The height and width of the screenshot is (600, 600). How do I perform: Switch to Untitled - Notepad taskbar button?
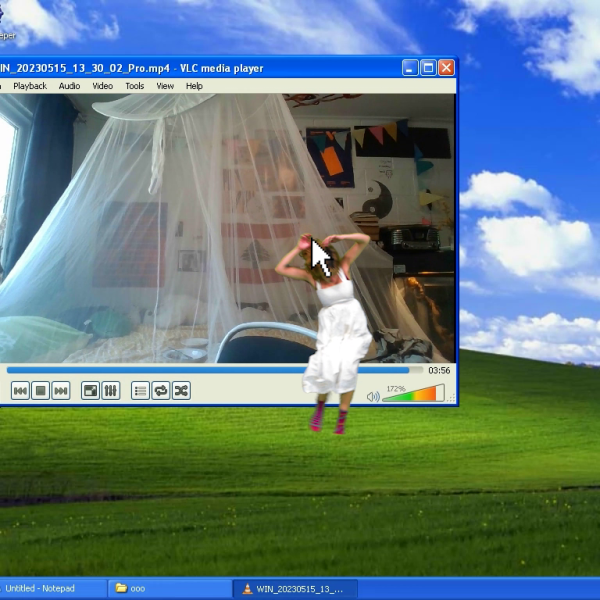point(52,589)
